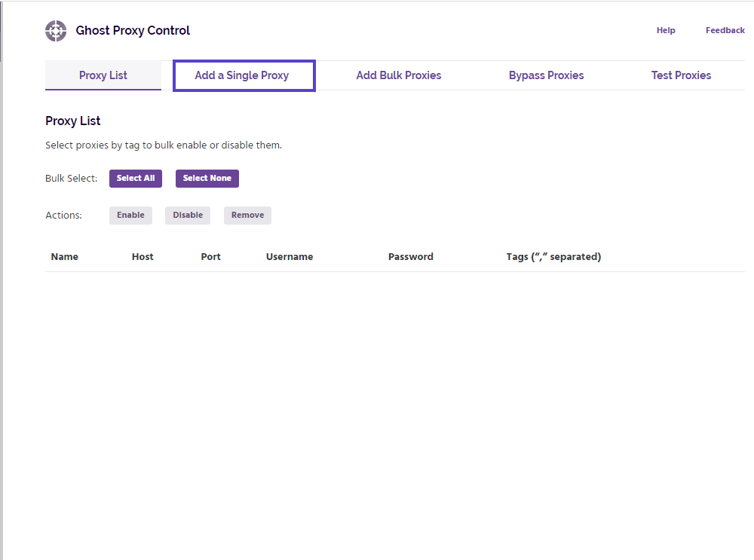
Task: Click the Port column header
Action: (211, 257)
